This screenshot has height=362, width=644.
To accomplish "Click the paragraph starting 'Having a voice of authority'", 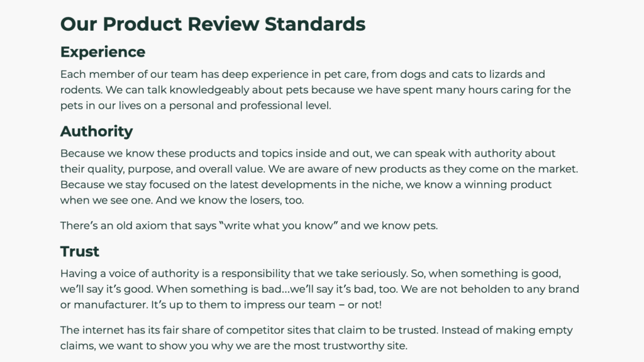I will point(319,289).
